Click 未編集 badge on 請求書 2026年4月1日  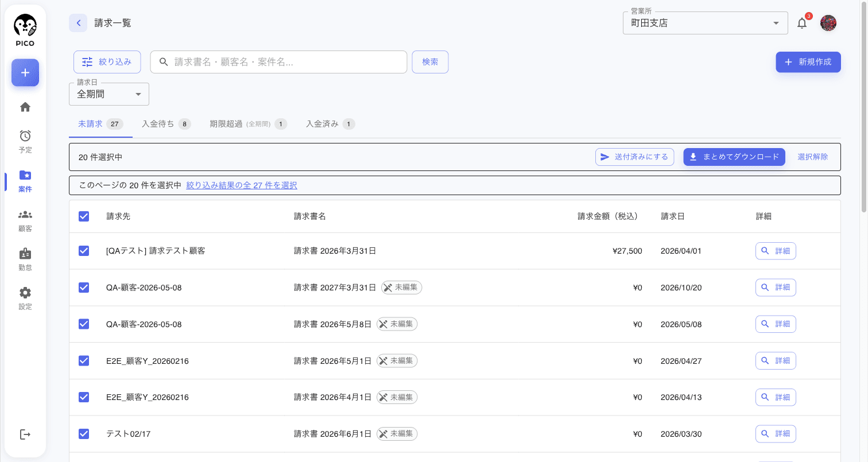coord(397,397)
